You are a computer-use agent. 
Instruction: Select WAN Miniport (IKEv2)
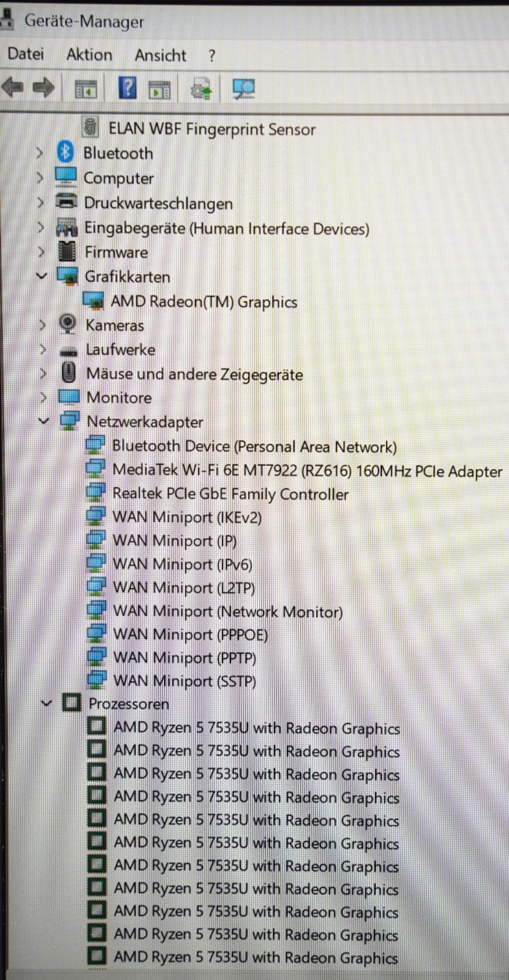tap(187, 517)
